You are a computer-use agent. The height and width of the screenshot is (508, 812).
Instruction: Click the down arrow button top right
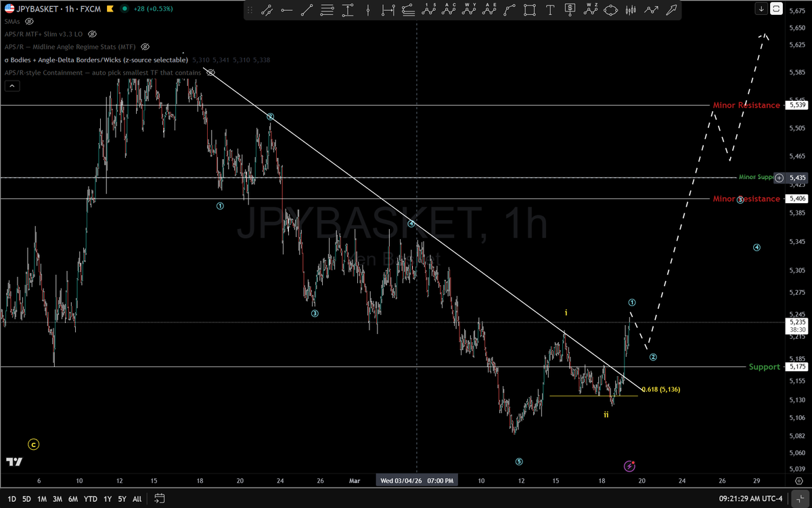point(761,9)
